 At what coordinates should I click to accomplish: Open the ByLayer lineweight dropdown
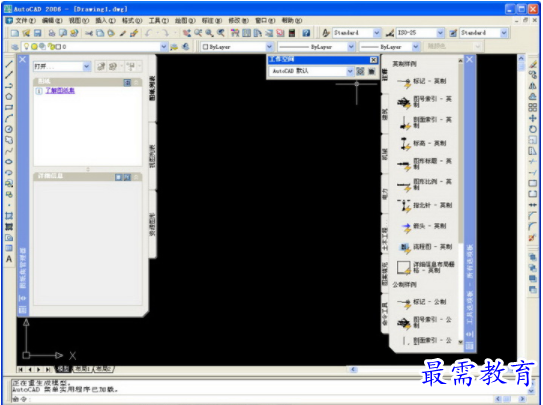click(x=416, y=47)
